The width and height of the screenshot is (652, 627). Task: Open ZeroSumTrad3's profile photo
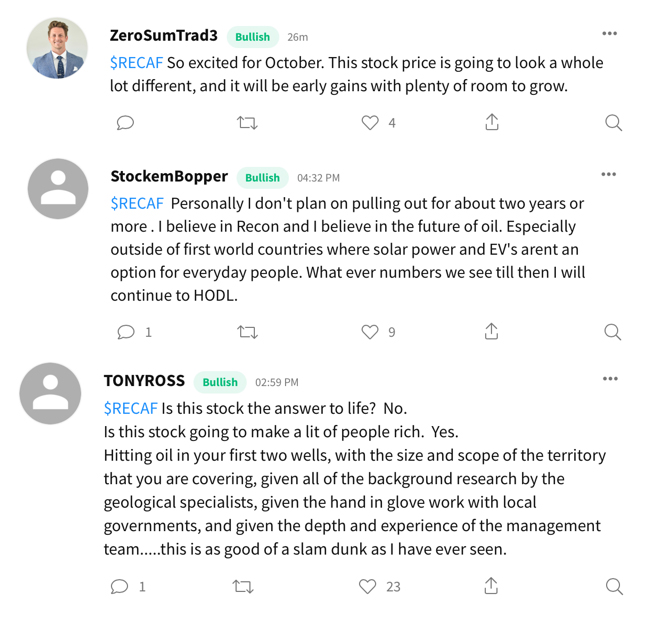click(x=57, y=48)
